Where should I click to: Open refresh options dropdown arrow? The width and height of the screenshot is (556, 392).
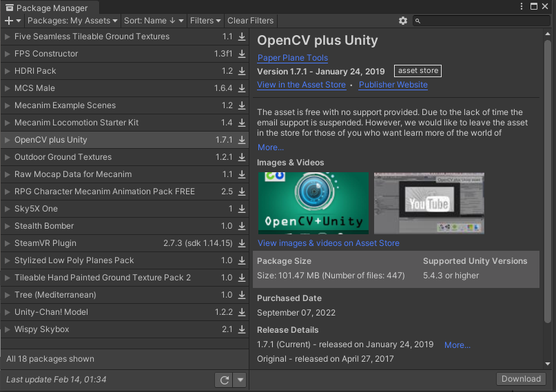point(240,380)
